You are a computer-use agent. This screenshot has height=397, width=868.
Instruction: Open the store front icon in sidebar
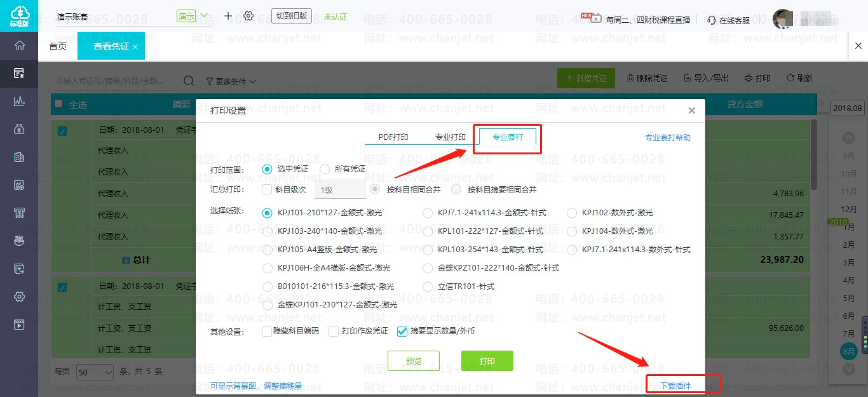point(19,213)
